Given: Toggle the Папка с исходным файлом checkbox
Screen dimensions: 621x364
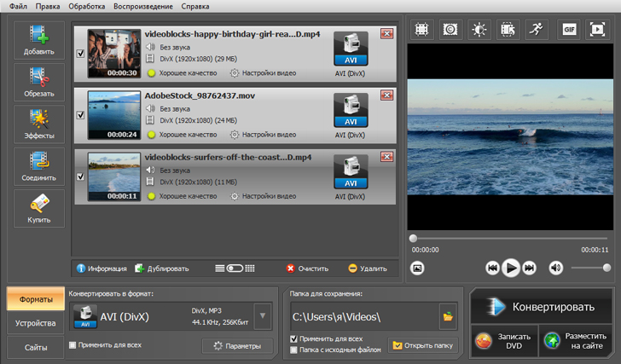Looking at the screenshot, I should point(294,350).
